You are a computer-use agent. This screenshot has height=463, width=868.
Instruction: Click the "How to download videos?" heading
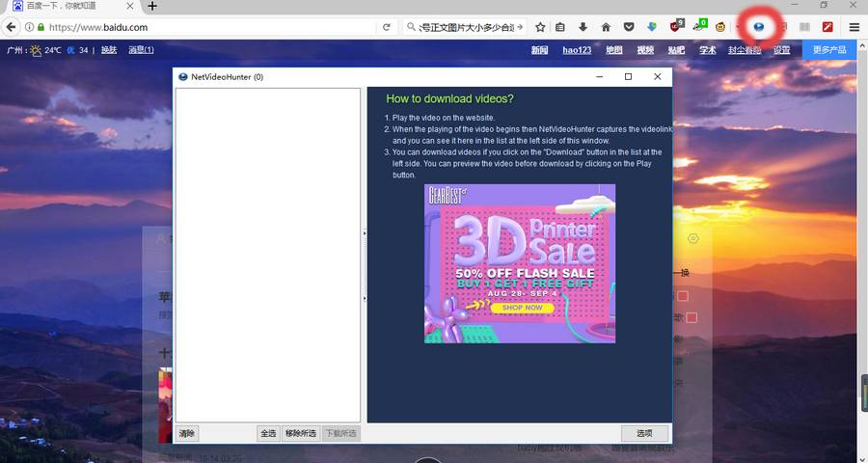pyautogui.click(x=449, y=98)
